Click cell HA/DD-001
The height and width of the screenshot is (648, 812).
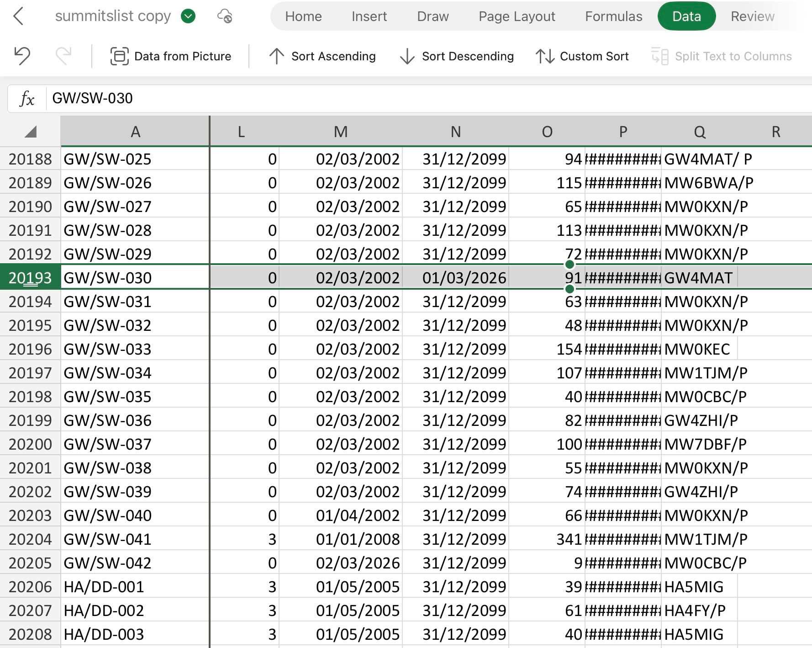pos(135,587)
